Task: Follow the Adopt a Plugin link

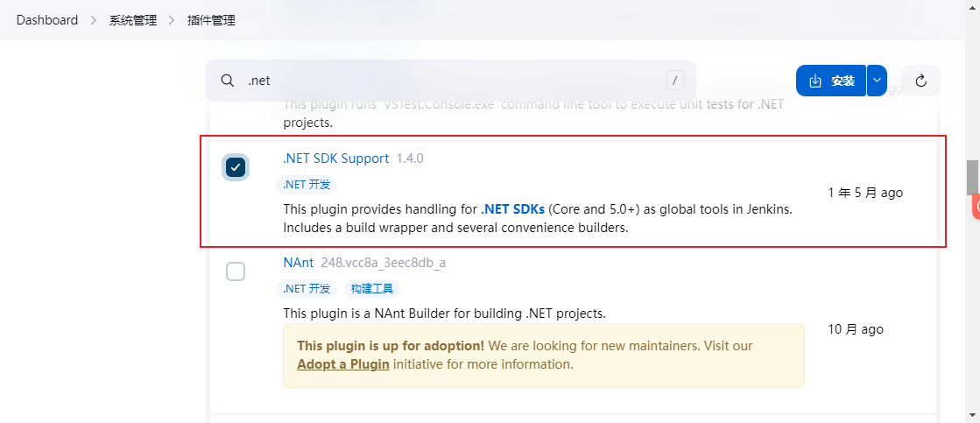Action: [343, 364]
